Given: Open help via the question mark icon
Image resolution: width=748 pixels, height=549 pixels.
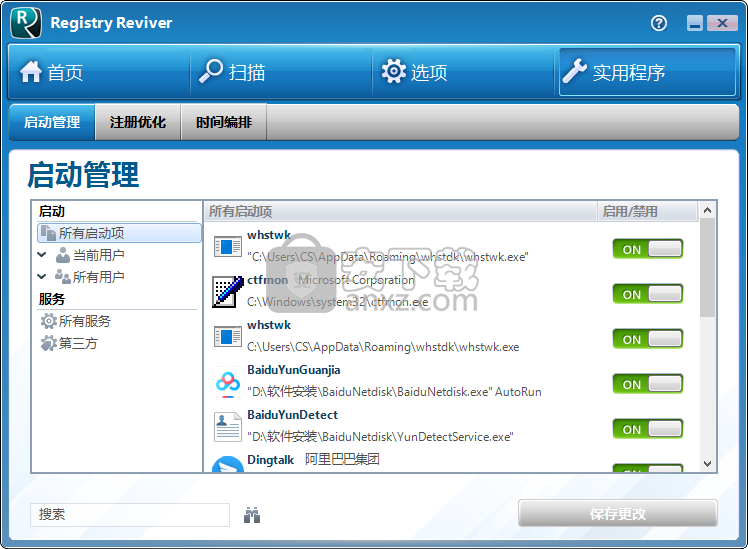Looking at the screenshot, I should [659, 23].
